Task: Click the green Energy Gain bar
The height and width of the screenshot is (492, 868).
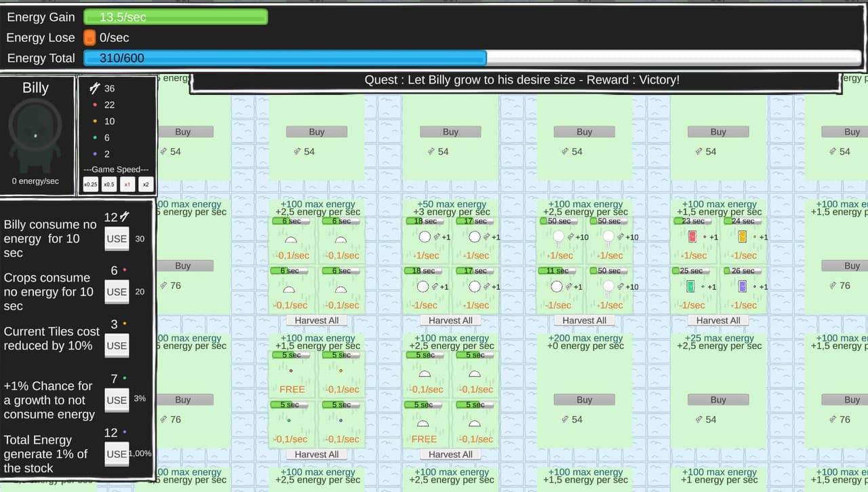Action: (176, 17)
